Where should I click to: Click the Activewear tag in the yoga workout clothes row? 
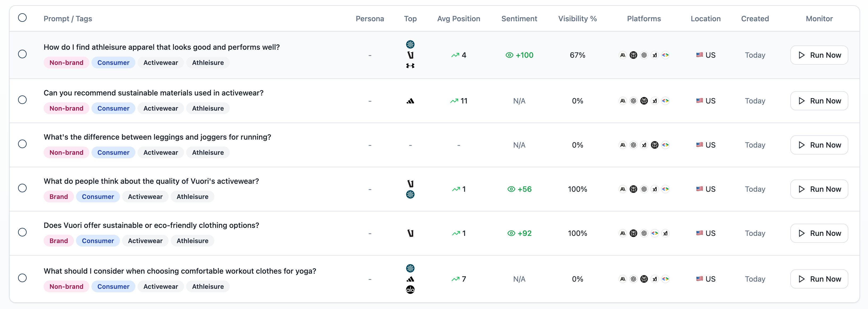[x=161, y=286]
